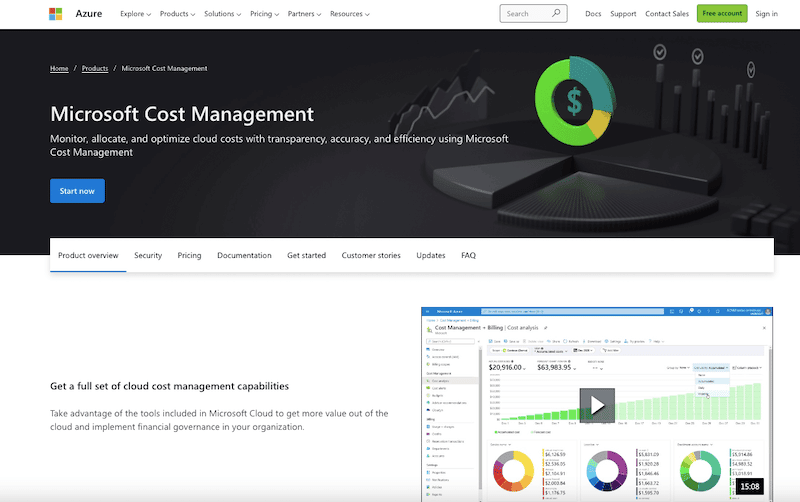Open the Docs link
This screenshot has width=800, height=502.
pyautogui.click(x=593, y=14)
